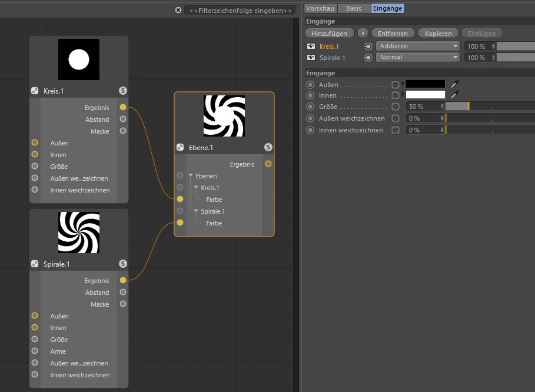Image resolution: width=535 pixels, height=392 pixels.
Task: Use the eyedropper for Innen color
Action: pyautogui.click(x=454, y=95)
